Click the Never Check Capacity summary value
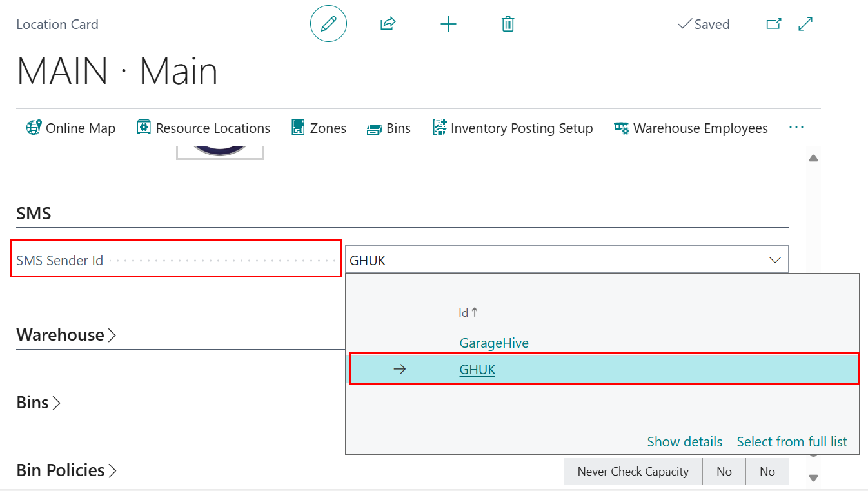Image resolution: width=868 pixels, height=491 pixels. click(633, 472)
